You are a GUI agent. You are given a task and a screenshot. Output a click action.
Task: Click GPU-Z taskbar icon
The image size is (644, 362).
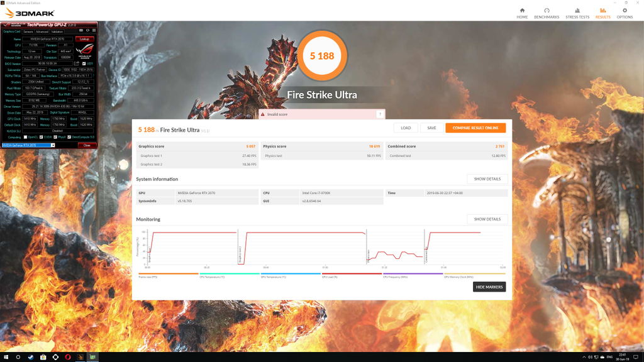click(x=92, y=357)
